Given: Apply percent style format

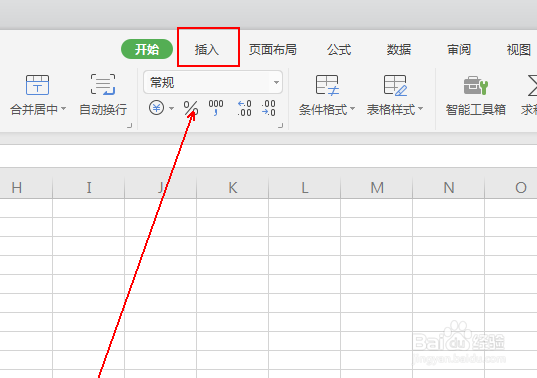Looking at the screenshot, I should (190, 108).
